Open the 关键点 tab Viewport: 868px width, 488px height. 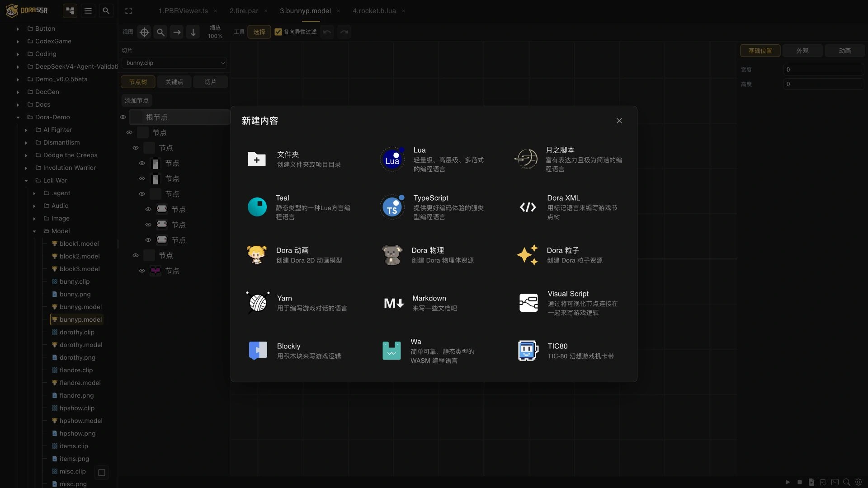(x=174, y=82)
